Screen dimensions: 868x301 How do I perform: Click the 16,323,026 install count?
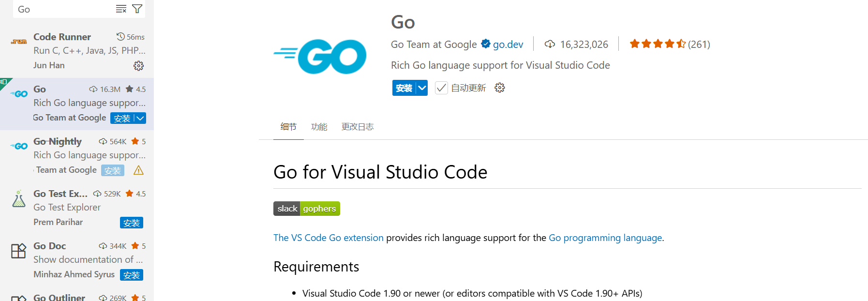584,45
